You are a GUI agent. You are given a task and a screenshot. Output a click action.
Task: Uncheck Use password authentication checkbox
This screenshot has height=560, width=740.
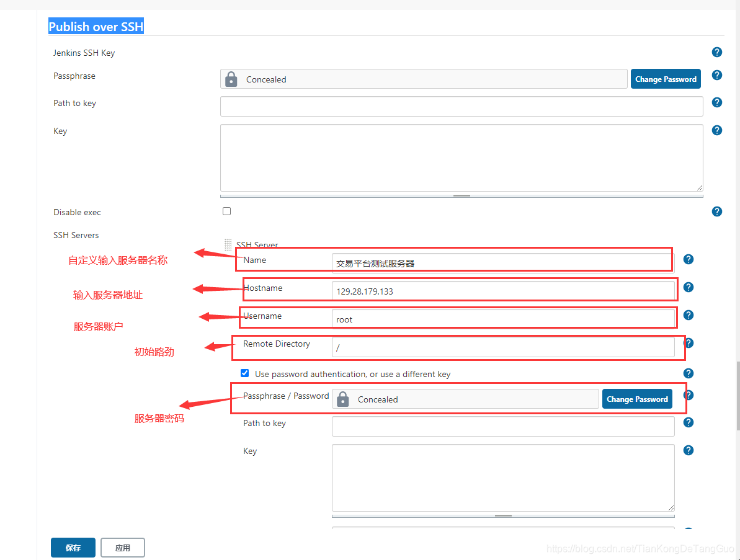point(244,373)
